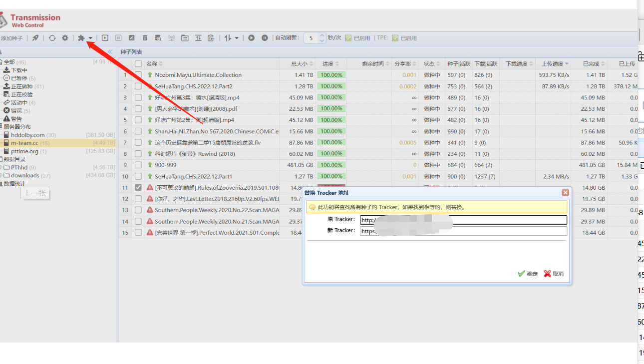Click the boxed play icon to start selected torrents
644x364 pixels.
point(105,38)
